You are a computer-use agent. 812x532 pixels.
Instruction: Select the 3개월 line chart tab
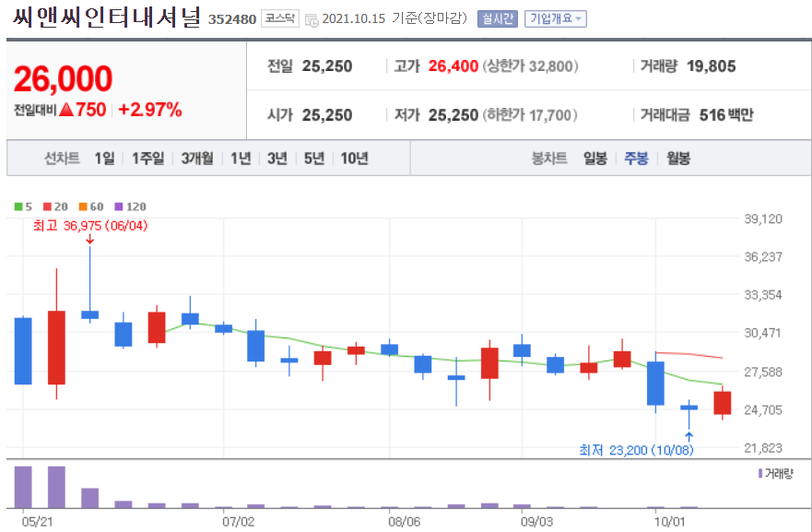click(x=197, y=158)
